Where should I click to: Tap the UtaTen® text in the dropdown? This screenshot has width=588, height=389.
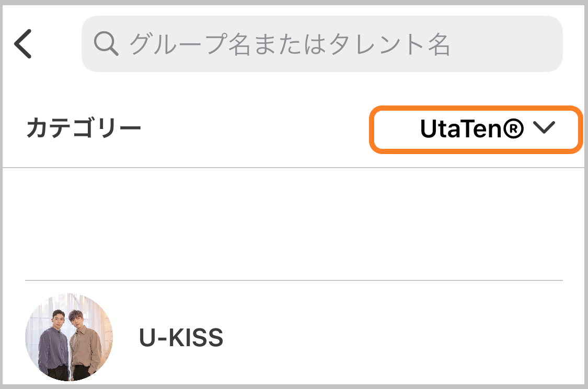pos(472,128)
